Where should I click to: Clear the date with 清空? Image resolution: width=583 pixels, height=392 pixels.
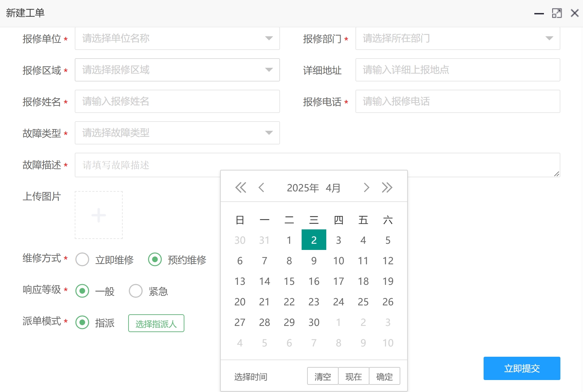[x=322, y=376]
